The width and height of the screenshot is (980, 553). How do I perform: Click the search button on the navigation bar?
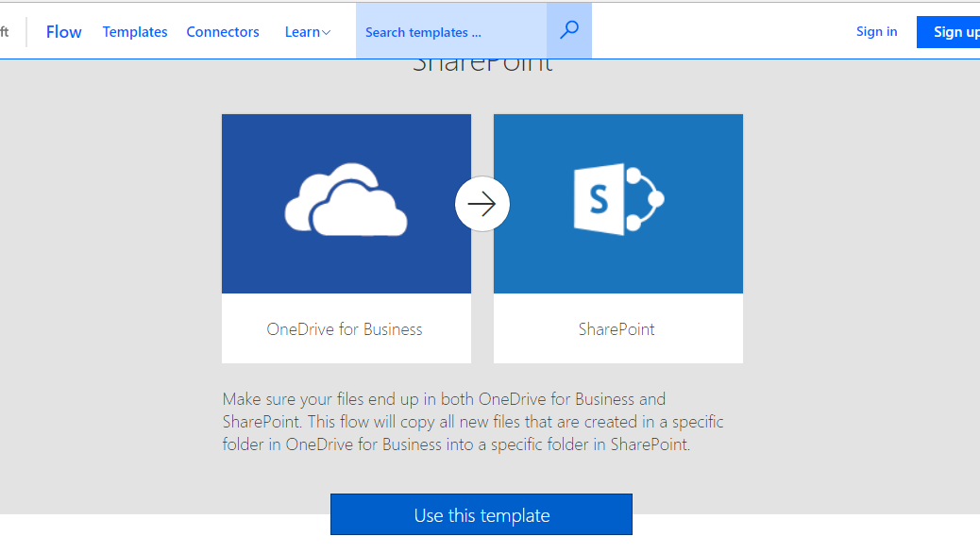click(568, 31)
